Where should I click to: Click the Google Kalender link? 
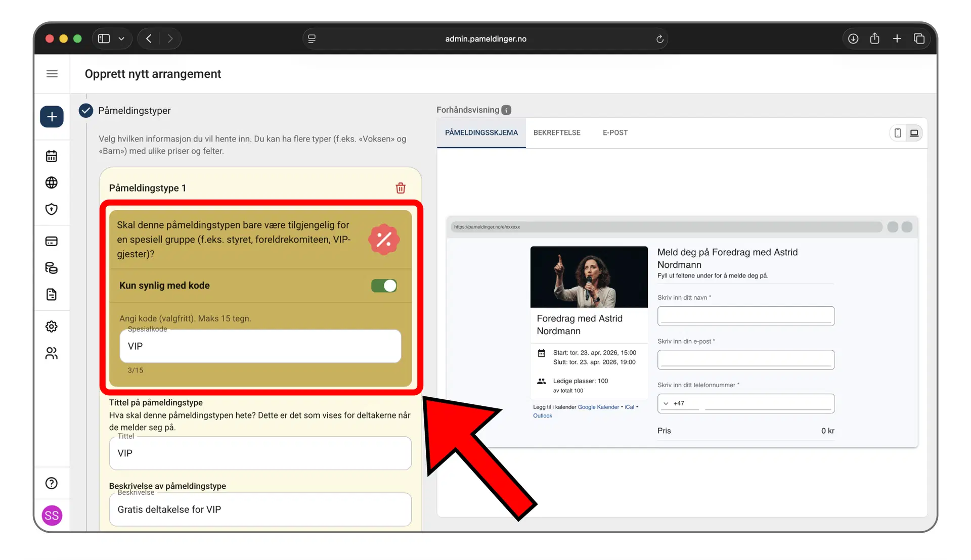click(x=598, y=407)
